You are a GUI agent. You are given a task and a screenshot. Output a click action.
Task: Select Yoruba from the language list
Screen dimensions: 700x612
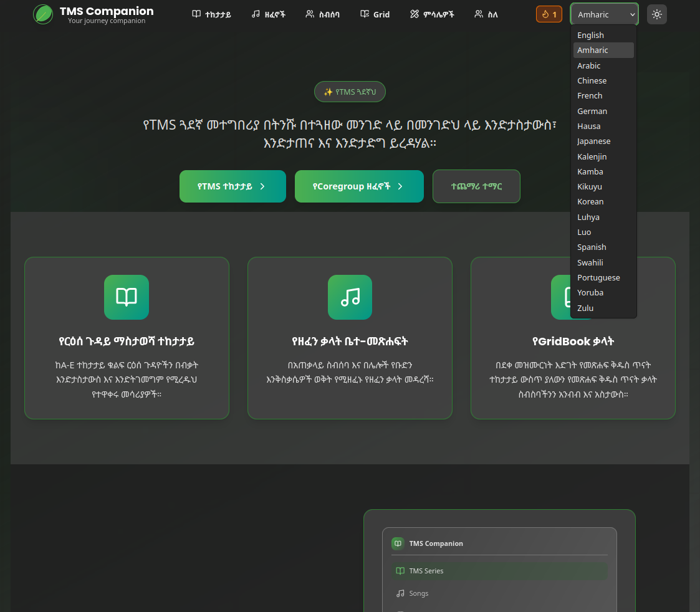pyautogui.click(x=590, y=293)
